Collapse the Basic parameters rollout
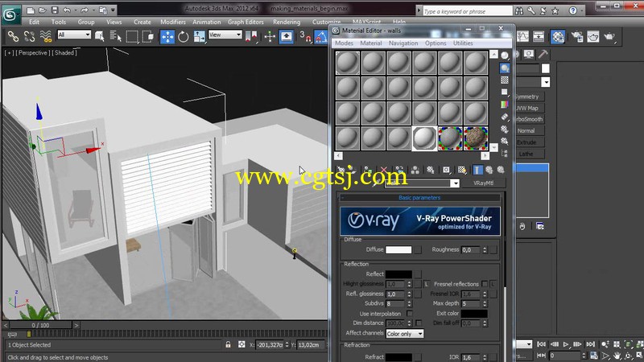Screen dimensions: 644x362 (419, 197)
